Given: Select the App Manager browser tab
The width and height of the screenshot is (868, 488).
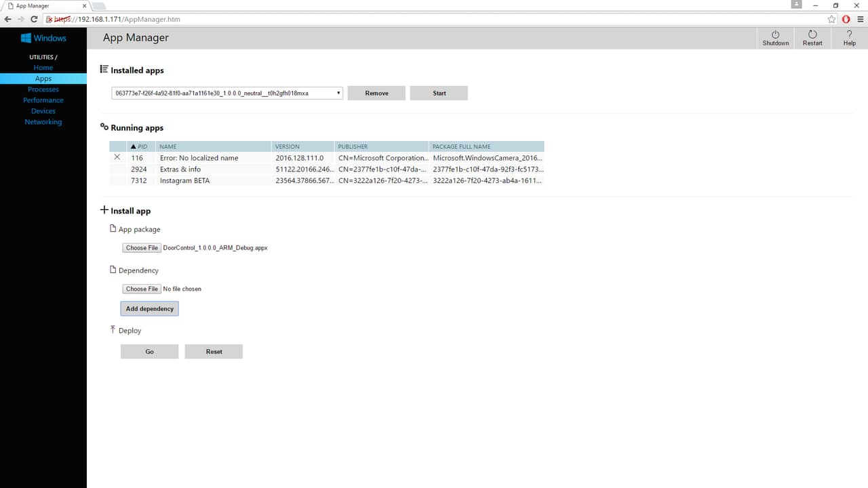Looking at the screenshot, I should click(x=46, y=5).
